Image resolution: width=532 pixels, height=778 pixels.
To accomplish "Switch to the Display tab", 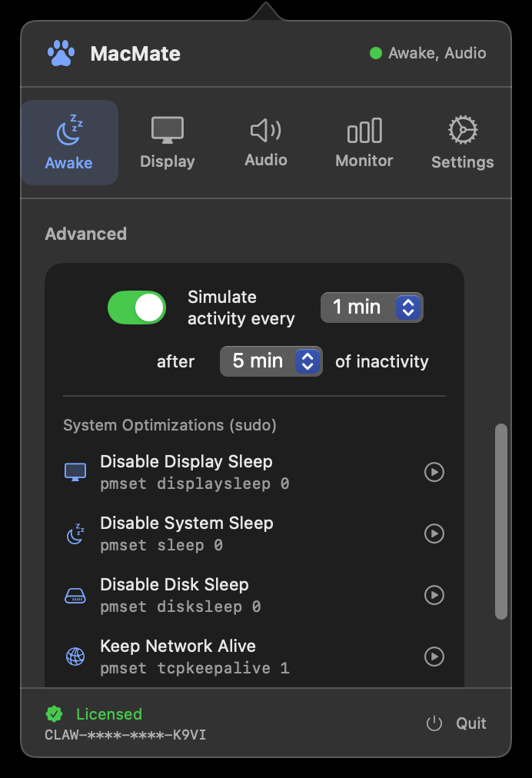I will coord(168,141).
